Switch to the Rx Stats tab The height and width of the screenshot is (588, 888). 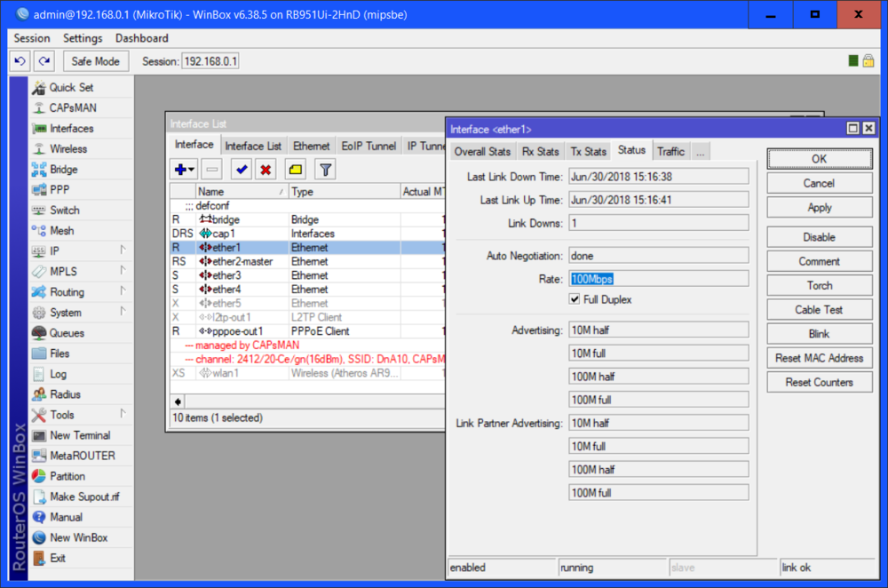(x=540, y=152)
